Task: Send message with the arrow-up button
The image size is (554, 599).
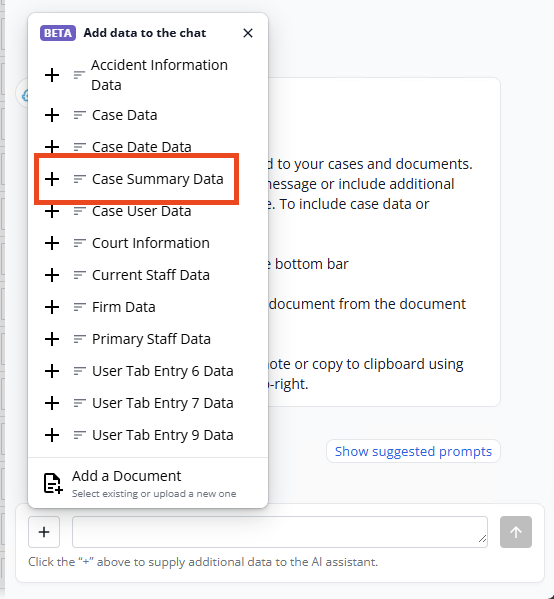Action: (516, 532)
